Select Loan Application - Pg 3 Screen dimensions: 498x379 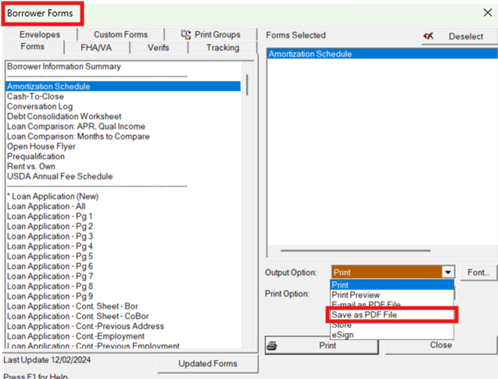[x=123, y=236]
